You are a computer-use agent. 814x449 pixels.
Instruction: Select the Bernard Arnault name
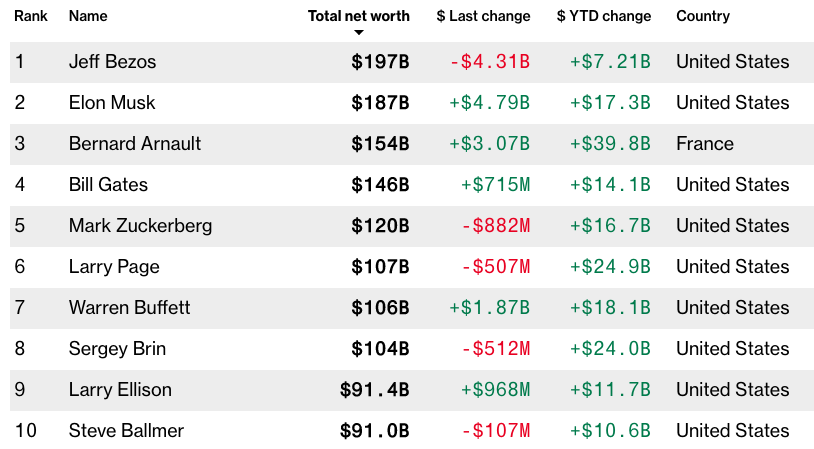(x=135, y=144)
